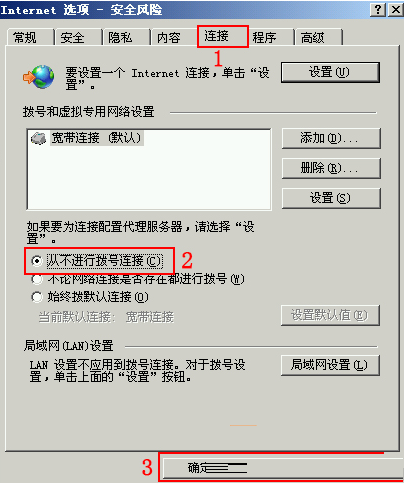
Task: Click the question mark help button
Action: coord(378,10)
